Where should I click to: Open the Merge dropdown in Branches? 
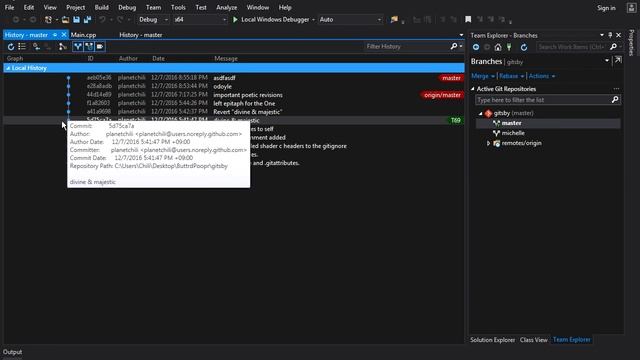(x=483, y=76)
